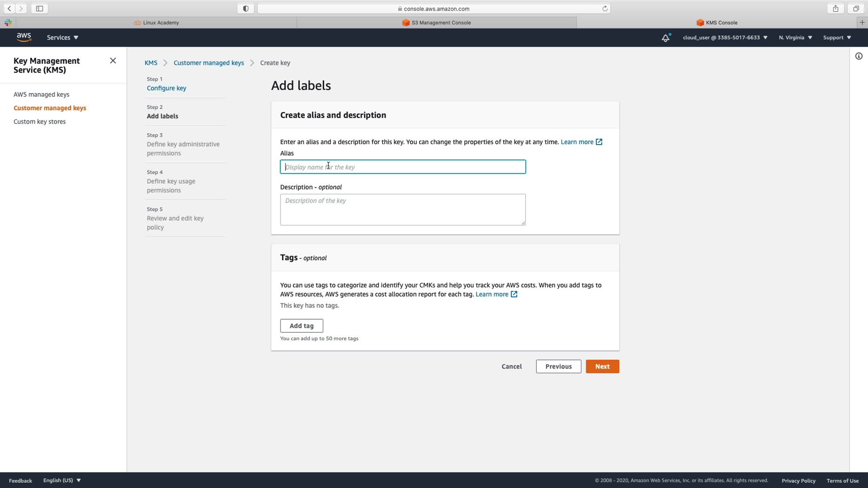
Task: Expand the N. Virginia region selector
Action: pos(795,38)
